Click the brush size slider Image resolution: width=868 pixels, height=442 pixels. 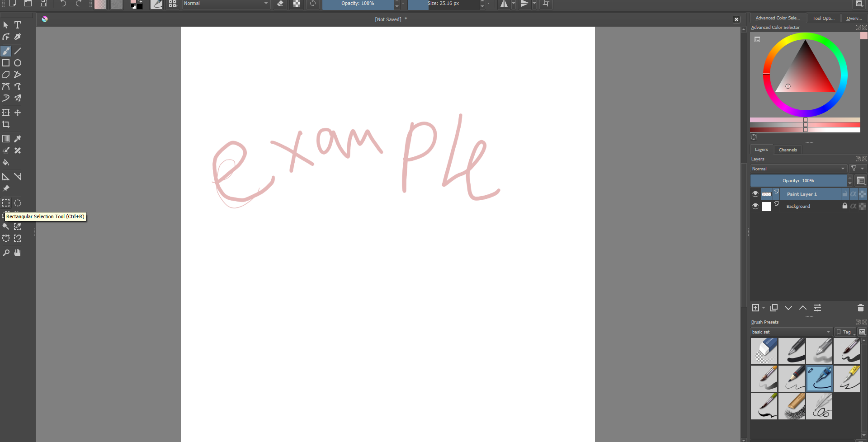point(443,4)
